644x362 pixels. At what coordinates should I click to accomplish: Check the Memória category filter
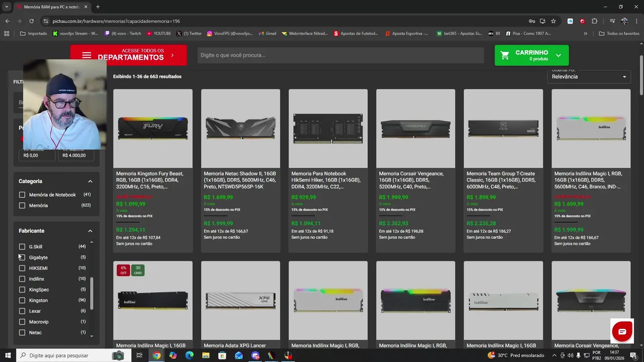[x=22, y=205]
